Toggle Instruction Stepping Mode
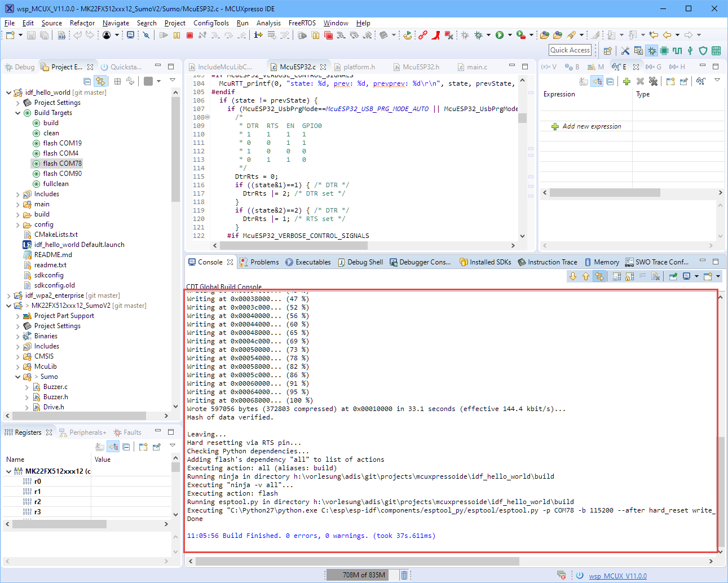Image resolution: width=728 pixels, height=583 pixels. pos(258,35)
